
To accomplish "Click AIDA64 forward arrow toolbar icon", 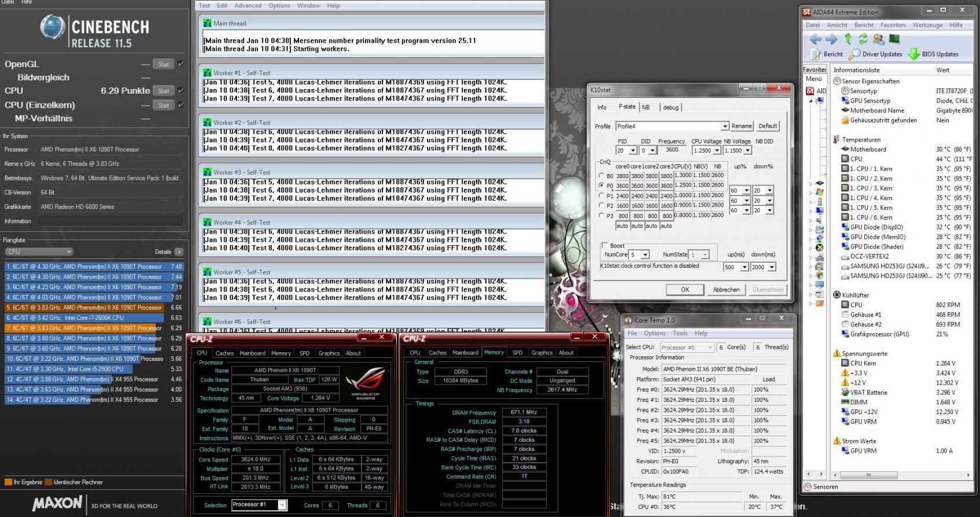I will (x=831, y=39).
